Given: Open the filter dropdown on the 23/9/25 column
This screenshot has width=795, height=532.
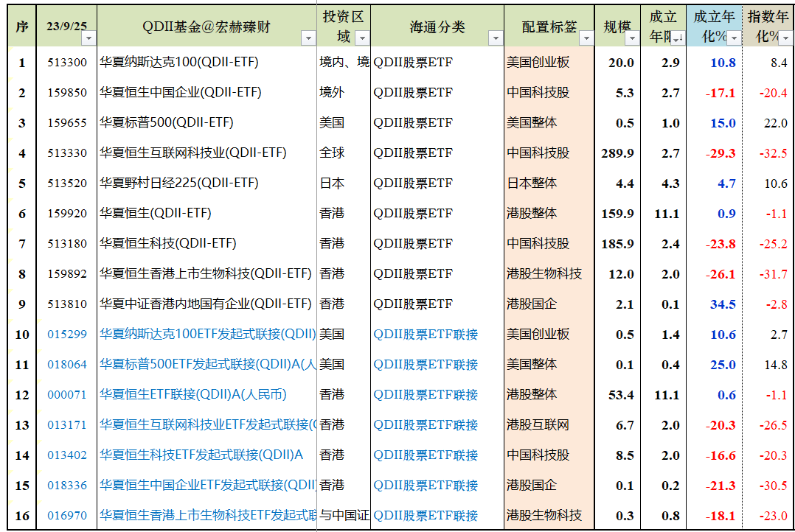Looking at the screenshot, I should (88, 38).
